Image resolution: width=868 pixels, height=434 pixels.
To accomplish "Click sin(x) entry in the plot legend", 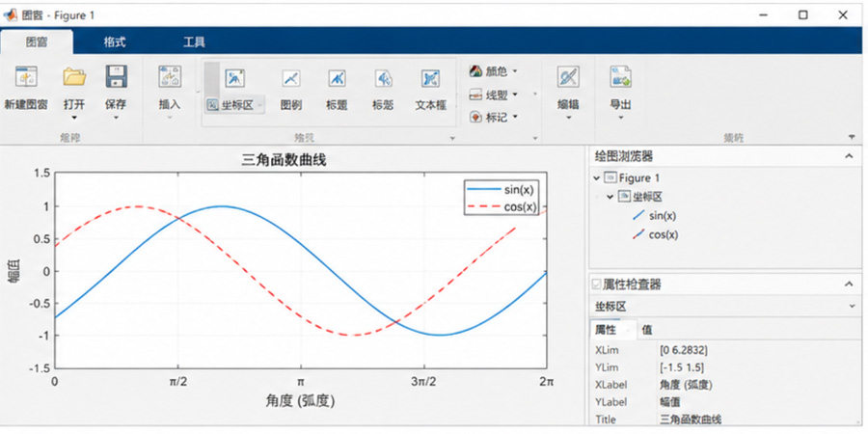I will point(502,189).
